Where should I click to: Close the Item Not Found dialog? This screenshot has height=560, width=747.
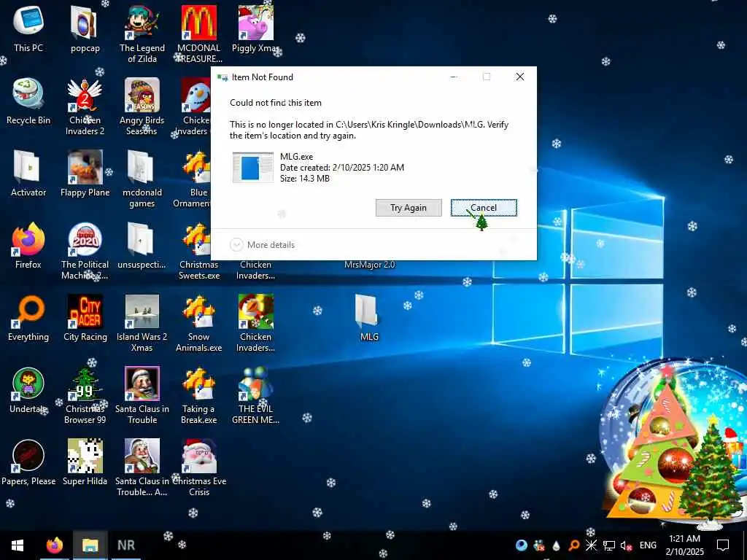point(519,77)
